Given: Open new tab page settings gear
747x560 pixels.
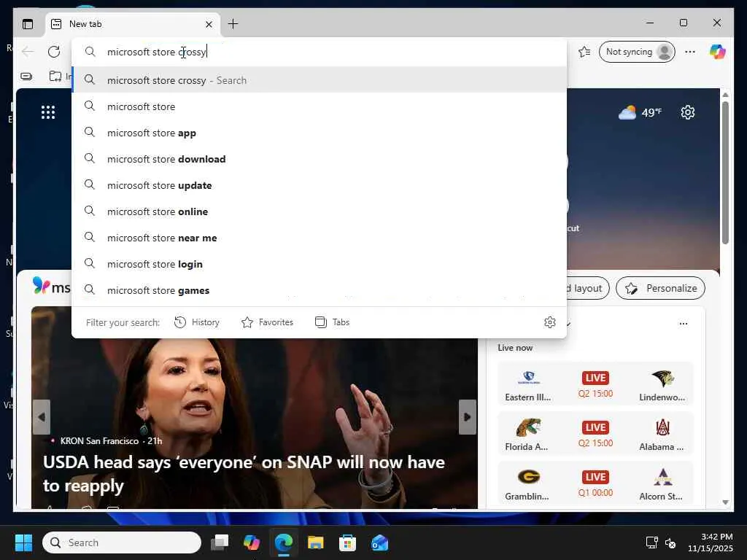Looking at the screenshot, I should 687,112.
